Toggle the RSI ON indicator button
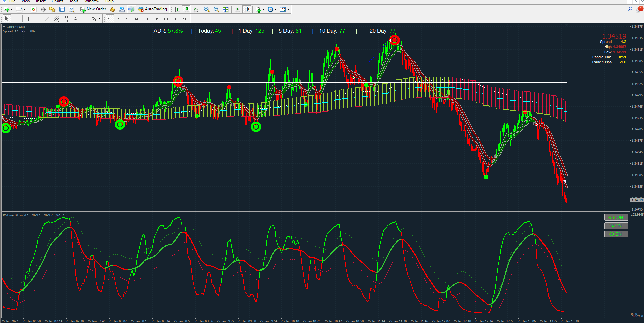The width and height of the screenshot is (644, 323). [615, 217]
